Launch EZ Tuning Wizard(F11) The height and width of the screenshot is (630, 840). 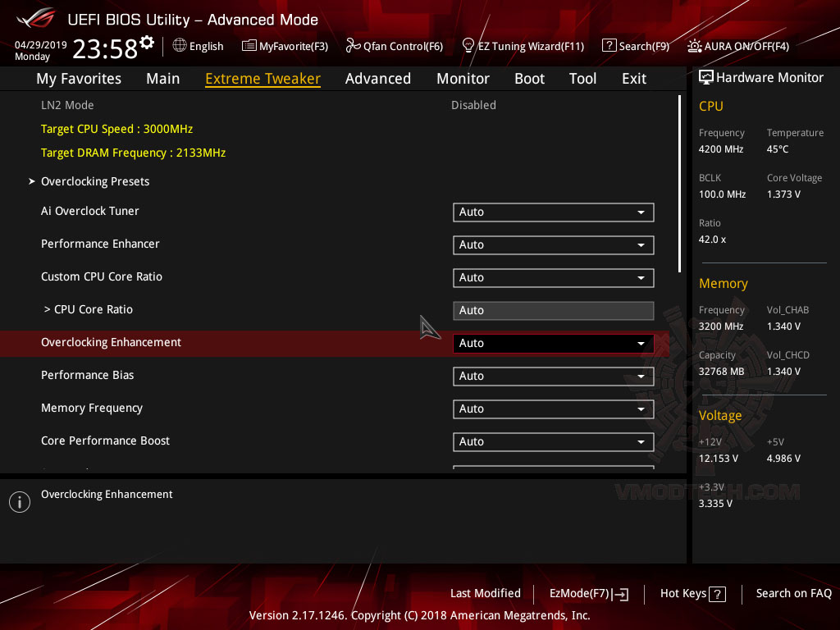(x=523, y=46)
